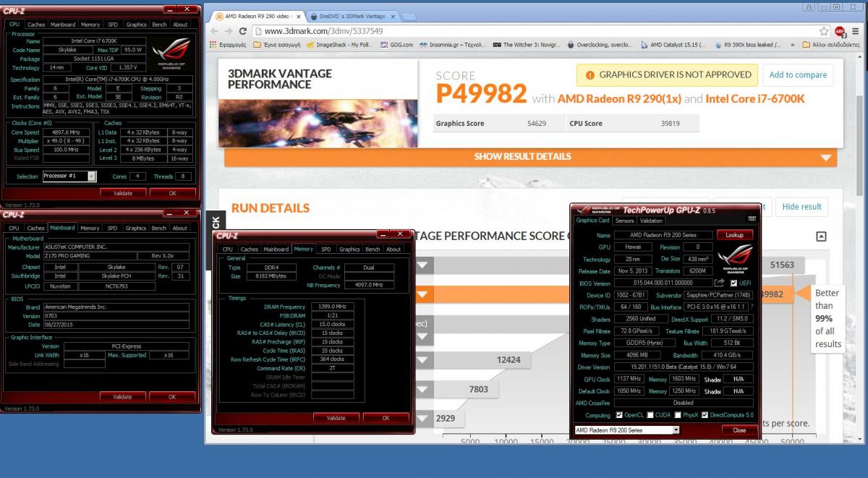Click the Bus Interface question mark

coord(752,307)
